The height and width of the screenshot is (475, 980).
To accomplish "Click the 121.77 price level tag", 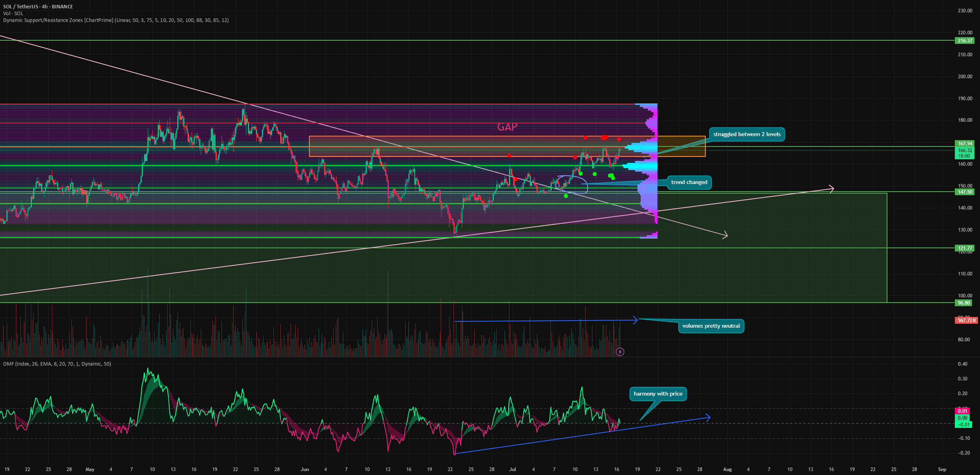I will click(x=964, y=248).
